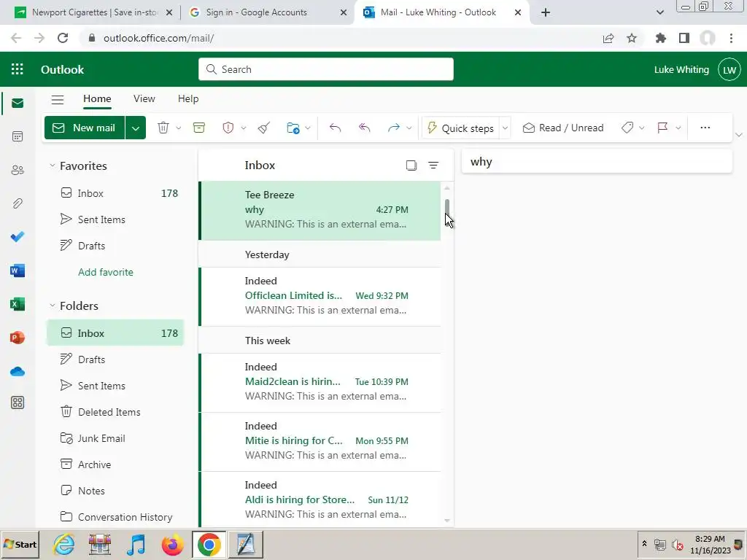Report the message with the shield icon
The height and width of the screenshot is (560, 747).
click(228, 128)
